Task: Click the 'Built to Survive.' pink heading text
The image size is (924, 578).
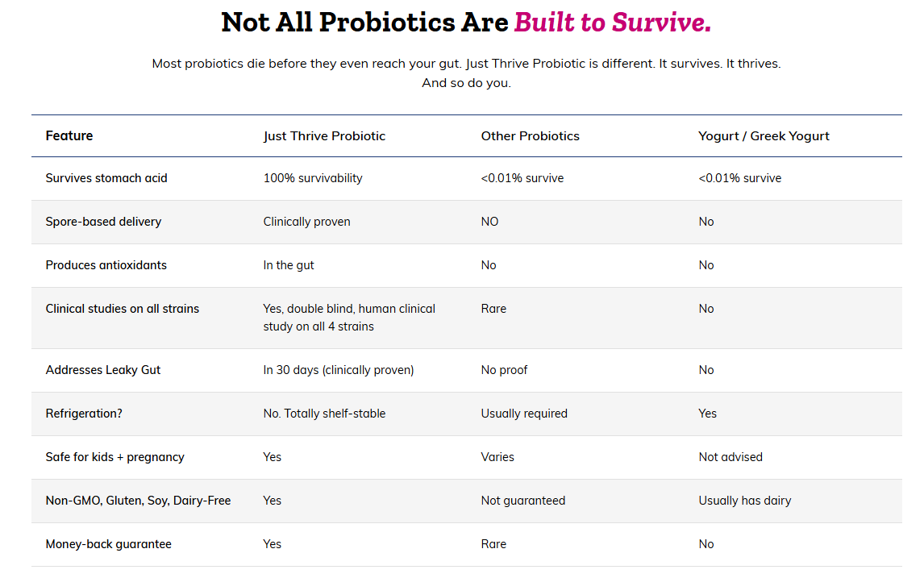Action: [x=612, y=23]
